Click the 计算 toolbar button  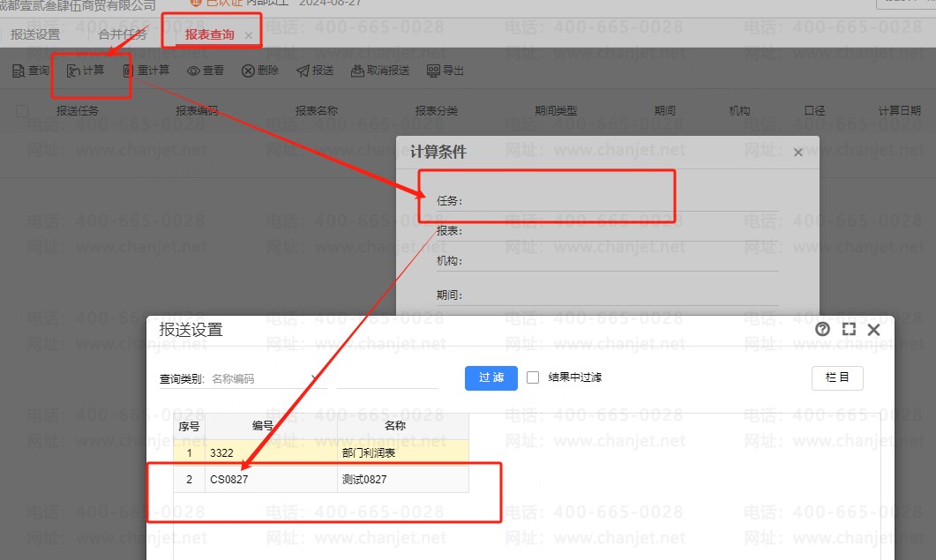tap(86, 71)
